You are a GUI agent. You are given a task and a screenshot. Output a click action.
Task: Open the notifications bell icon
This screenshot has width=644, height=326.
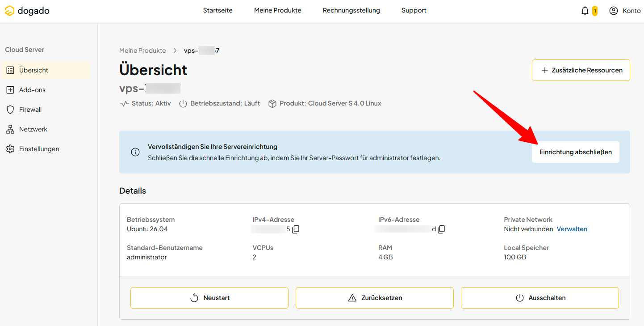click(585, 11)
